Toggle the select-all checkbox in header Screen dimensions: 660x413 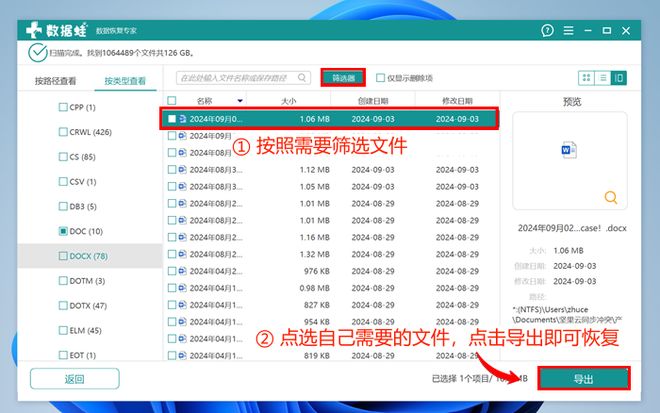pyautogui.click(x=172, y=101)
